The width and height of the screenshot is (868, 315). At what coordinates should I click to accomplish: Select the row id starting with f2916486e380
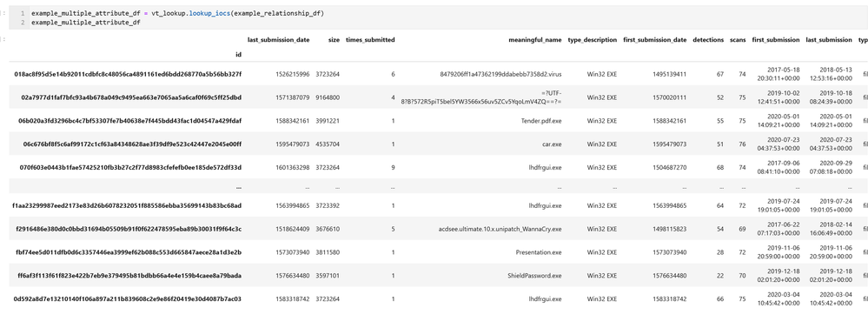pyautogui.click(x=129, y=229)
